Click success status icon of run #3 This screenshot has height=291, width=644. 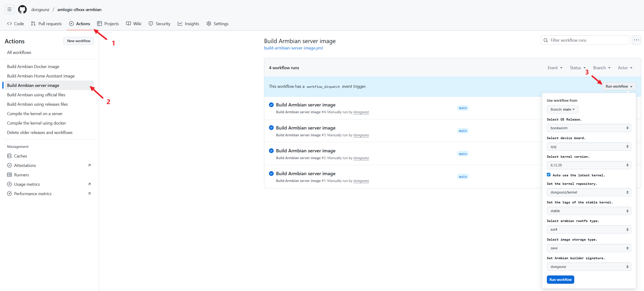click(271, 128)
